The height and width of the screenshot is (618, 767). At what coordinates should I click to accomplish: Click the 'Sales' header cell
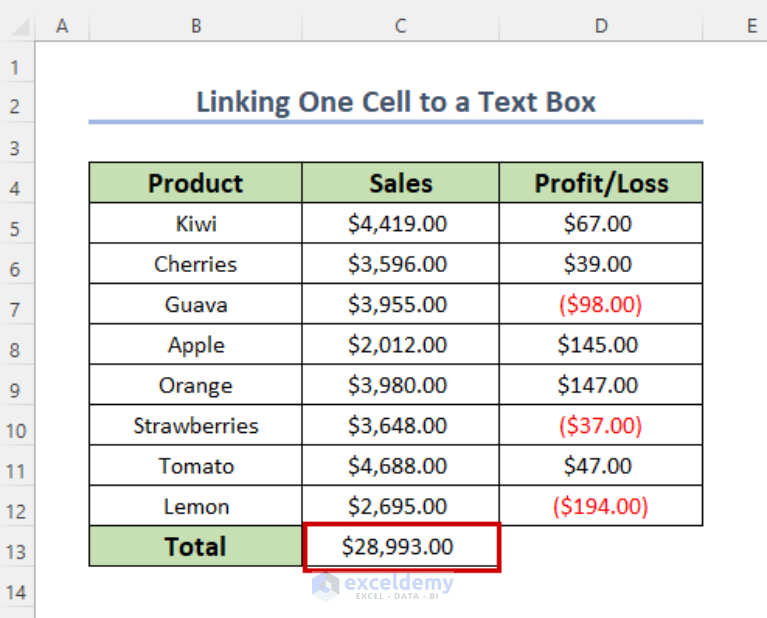coord(401,183)
